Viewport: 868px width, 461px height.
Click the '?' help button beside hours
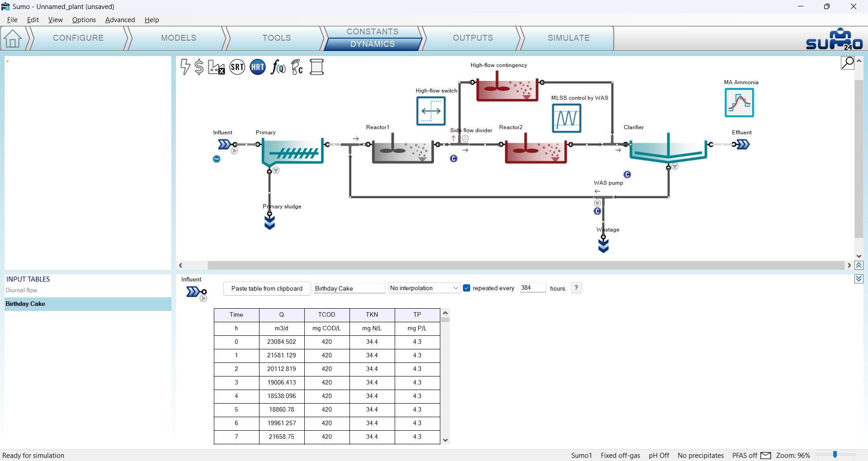576,288
